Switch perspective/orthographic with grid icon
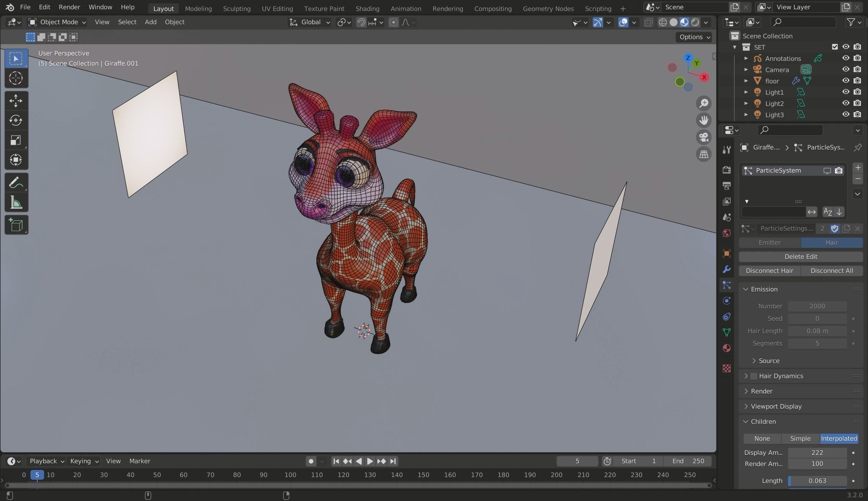Screen dimensions: 868x501 click(704, 154)
